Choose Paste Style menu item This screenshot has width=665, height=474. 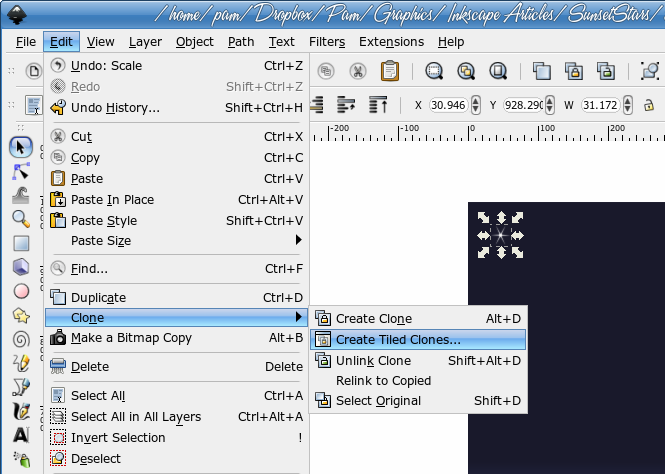point(176,220)
